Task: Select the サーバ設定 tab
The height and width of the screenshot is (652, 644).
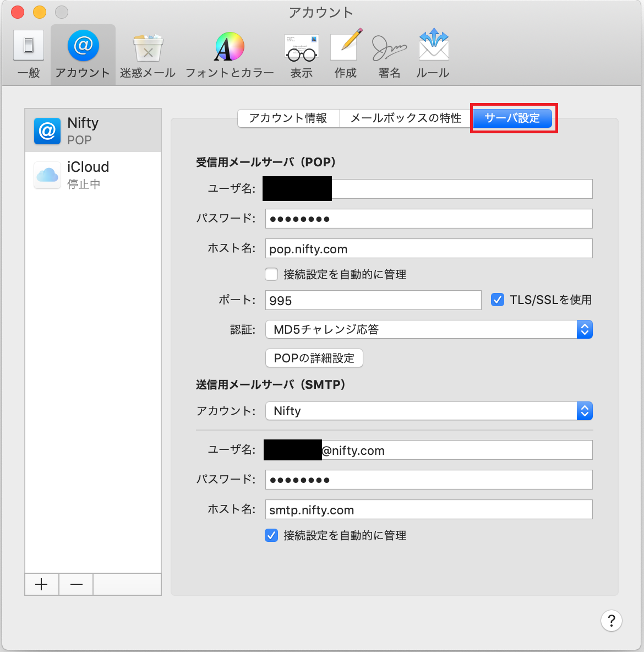Action: [512, 118]
